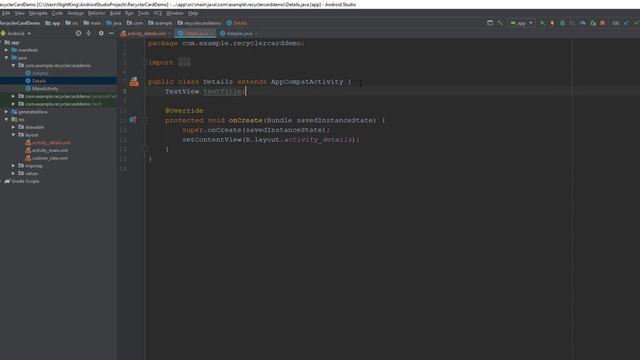
Task: Click the 'Details' breadcrumb in navigation bar
Action: [237, 23]
